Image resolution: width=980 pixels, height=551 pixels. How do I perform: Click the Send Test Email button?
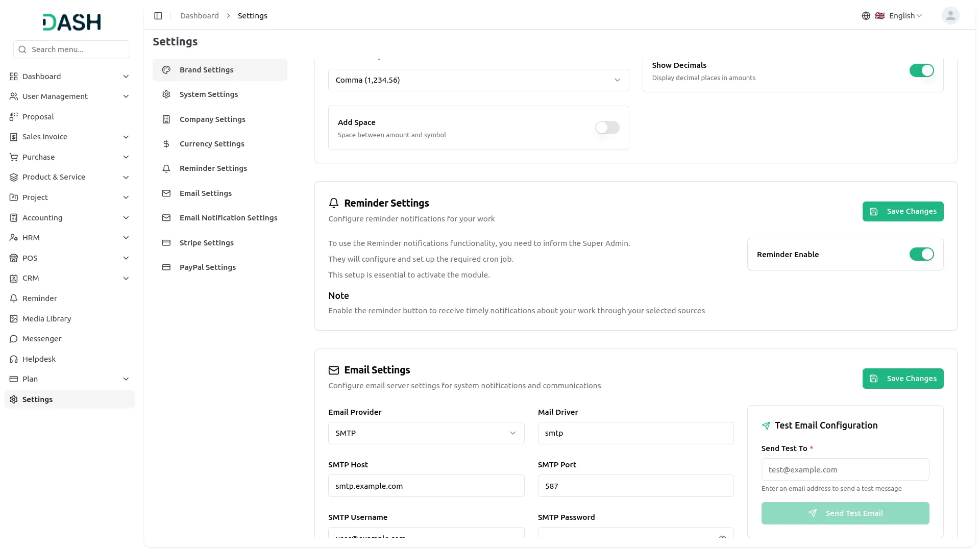pos(845,513)
